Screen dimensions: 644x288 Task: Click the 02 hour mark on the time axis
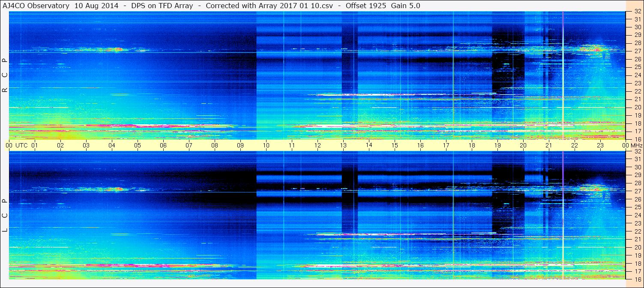(60, 145)
